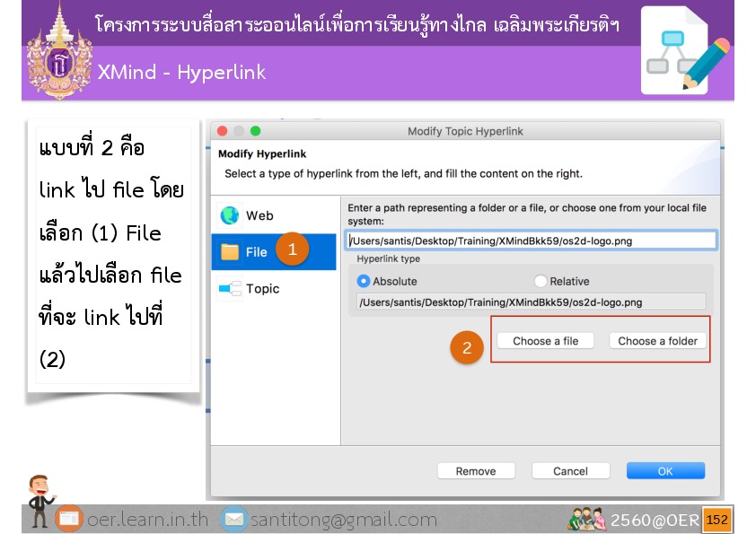Click the orange number 1 marker
The width and height of the screenshot is (756, 534).
[x=292, y=249]
